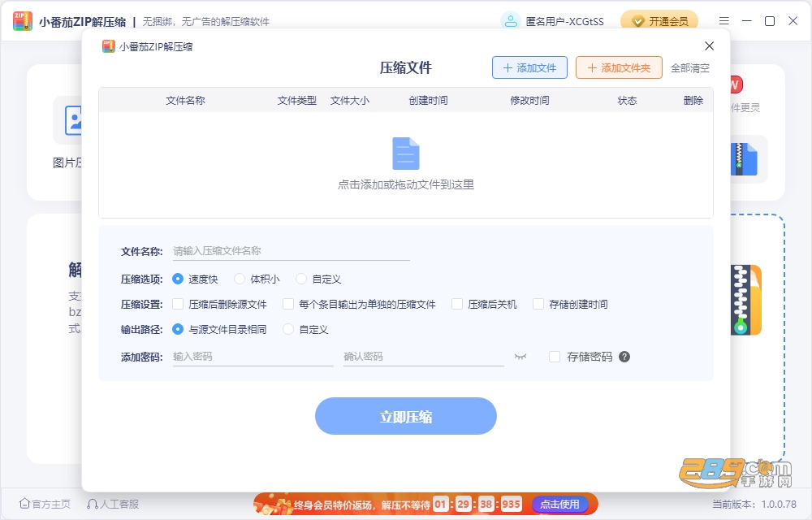Viewport: 812px width, 520px height.
Task: Click 添加文件夹 button
Action: click(x=619, y=68)
